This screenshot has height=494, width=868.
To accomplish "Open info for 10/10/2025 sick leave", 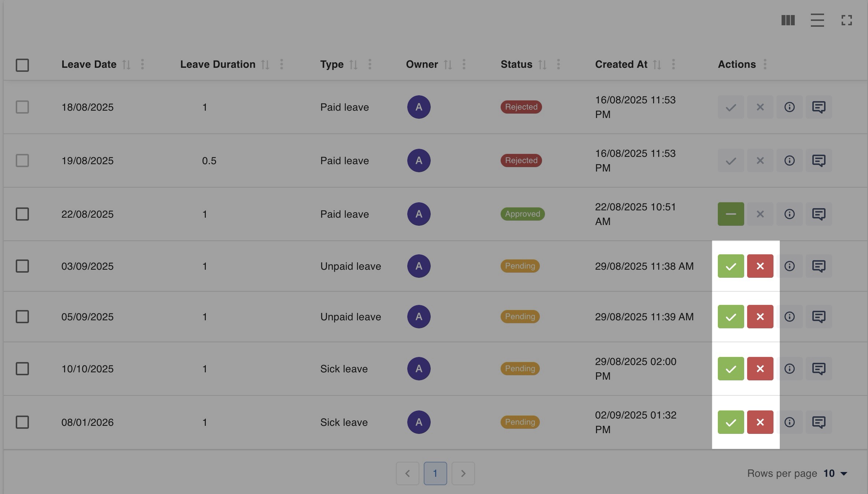I will pos(789,369).
